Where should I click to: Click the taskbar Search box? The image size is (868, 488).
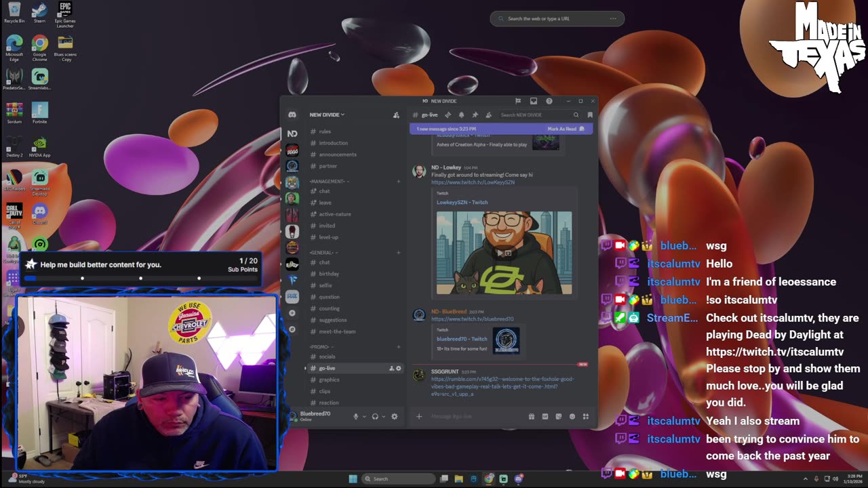click(x=399, y=479)
